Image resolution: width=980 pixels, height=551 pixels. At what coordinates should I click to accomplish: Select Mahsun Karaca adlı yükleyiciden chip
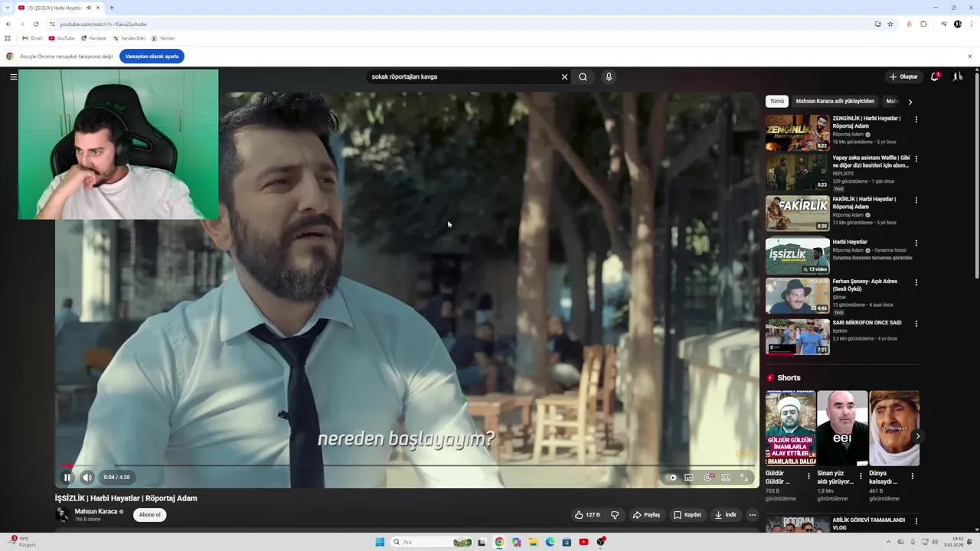pyautogui.click(x=835, y=101)
